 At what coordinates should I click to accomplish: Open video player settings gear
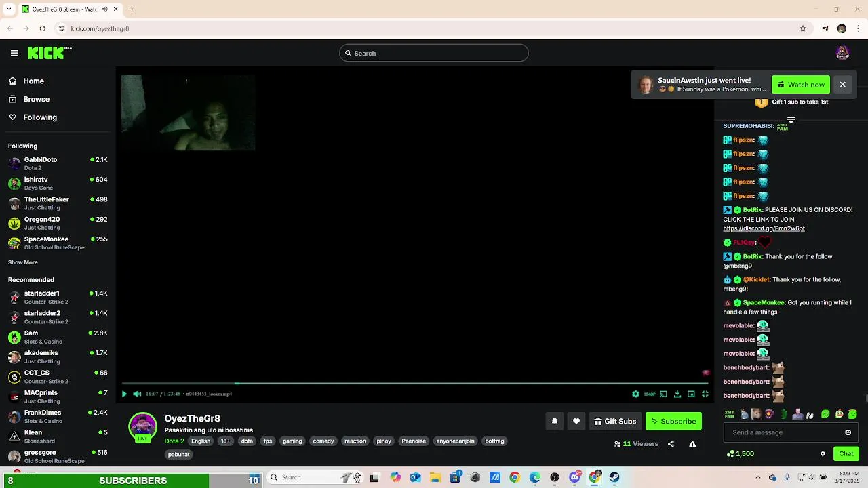[x=635, y=394]
